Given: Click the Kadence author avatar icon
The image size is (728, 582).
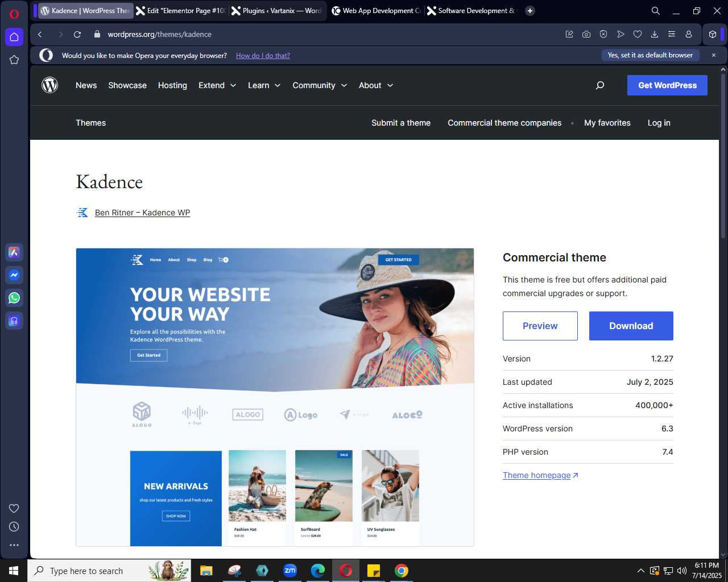Looking at the screenshot, I should pyautogui.click(x=82, y=213).
